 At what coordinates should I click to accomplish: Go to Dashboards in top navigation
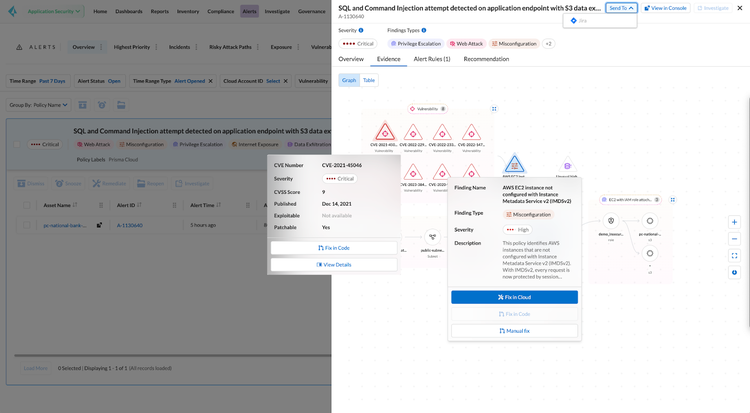tap(129, 11)
